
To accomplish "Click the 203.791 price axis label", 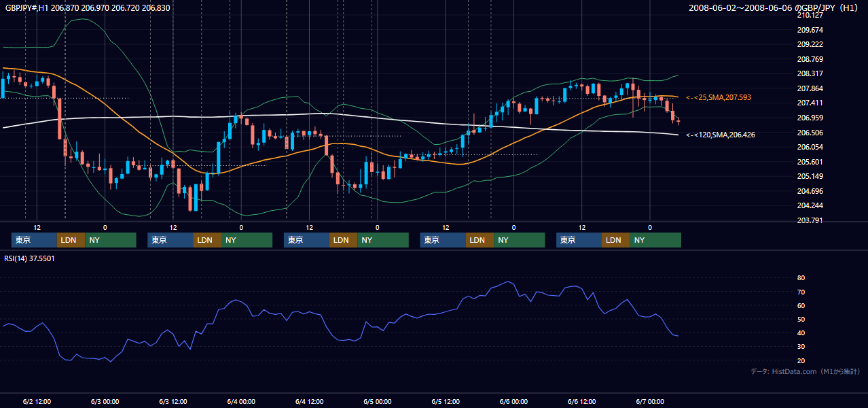I will (810, 220).
